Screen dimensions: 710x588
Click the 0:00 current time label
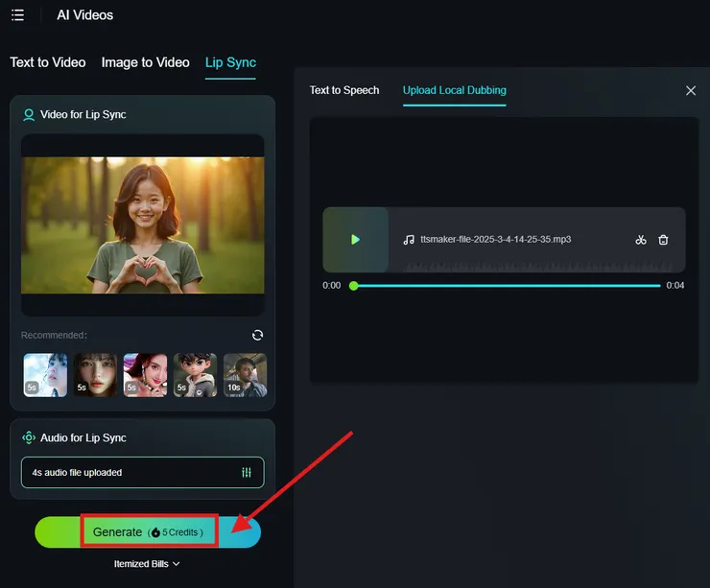click(x=331, y=285)
